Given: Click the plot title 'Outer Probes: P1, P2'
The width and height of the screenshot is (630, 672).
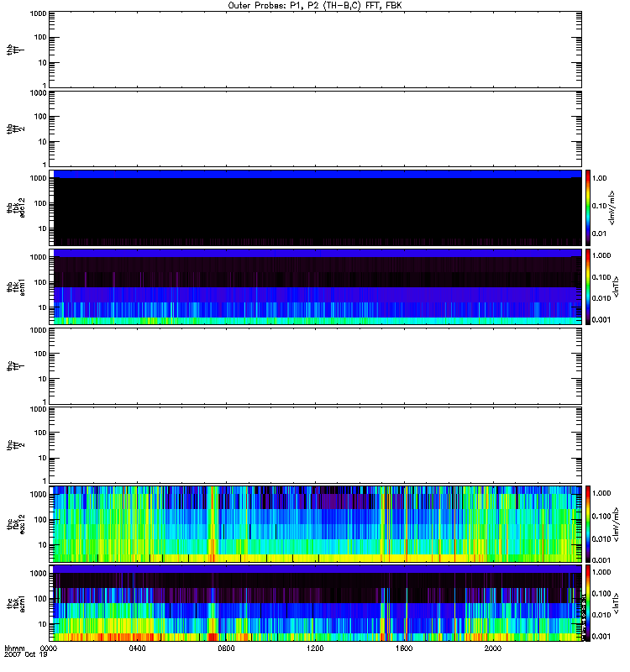Looking at the screenshot, I should [x=314, y=5].
